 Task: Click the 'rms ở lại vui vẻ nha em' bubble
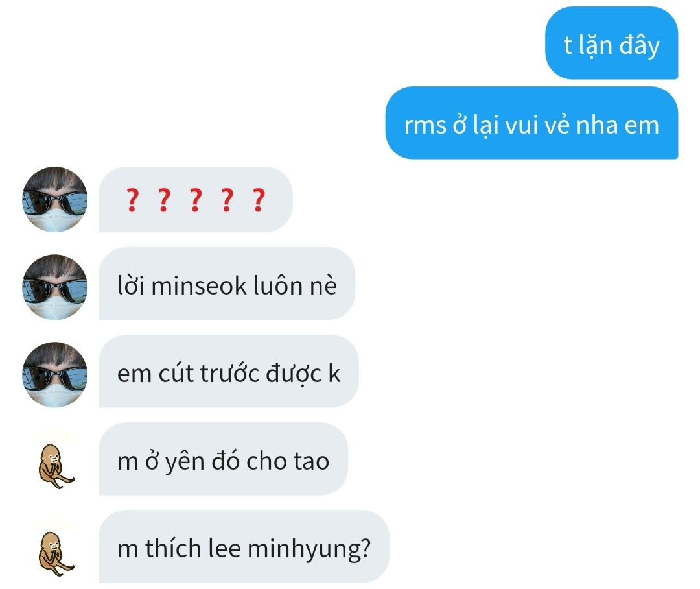point(531,123)
